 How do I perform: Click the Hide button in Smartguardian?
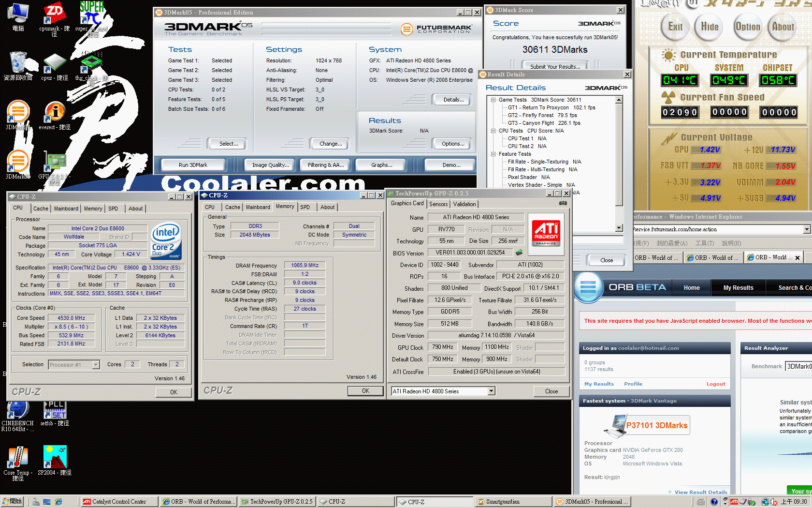tap(710, 27)
